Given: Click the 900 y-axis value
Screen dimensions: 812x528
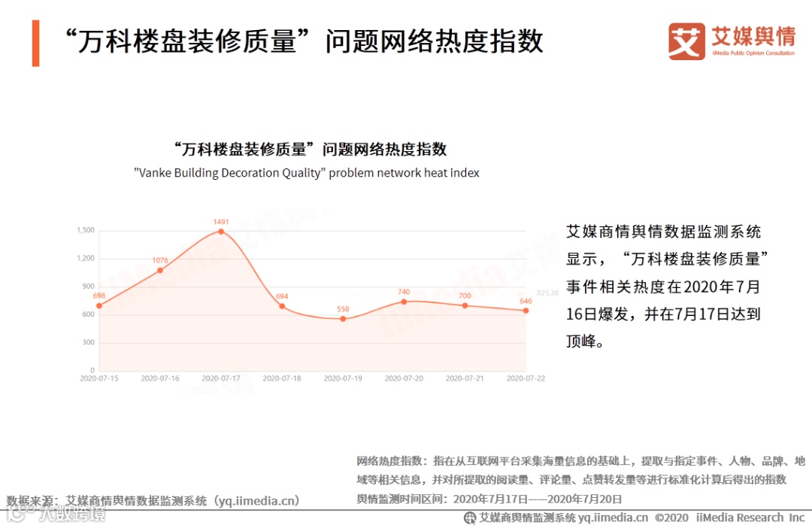Looking at the screenshot, I should click(88, 286).
